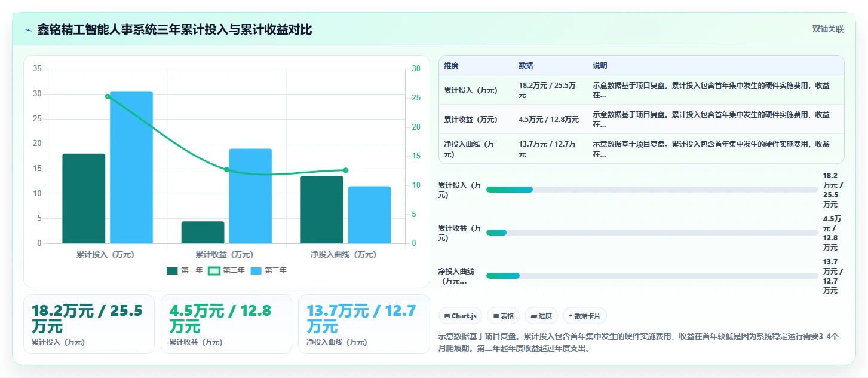Image resolution: width=868 pixels, height=378 pixels.
Task: Click the 累计收益 progress bar
Action: click(652, 233)
